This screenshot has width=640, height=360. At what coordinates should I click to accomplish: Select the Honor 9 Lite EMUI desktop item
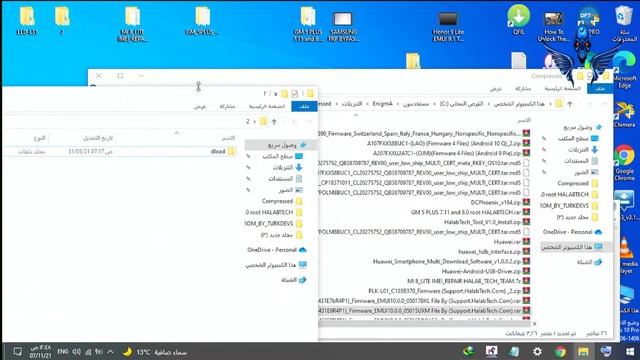[448, 26]
